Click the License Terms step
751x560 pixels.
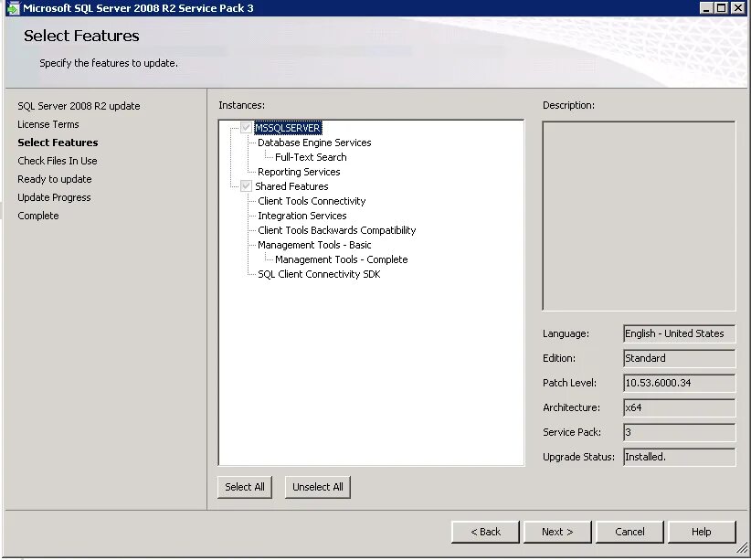48,124
